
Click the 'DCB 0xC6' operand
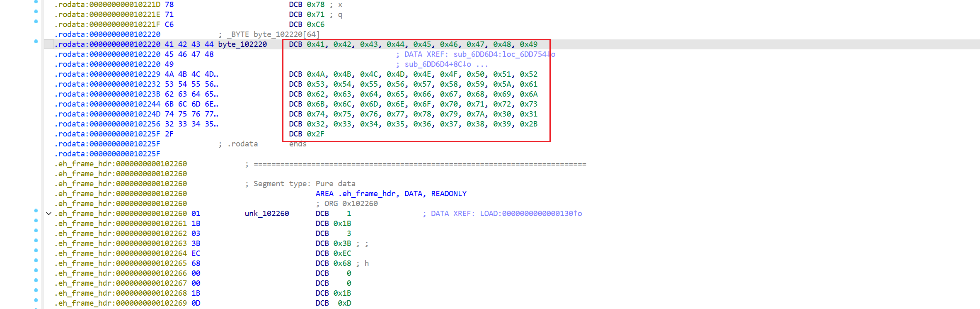point(316,24)
